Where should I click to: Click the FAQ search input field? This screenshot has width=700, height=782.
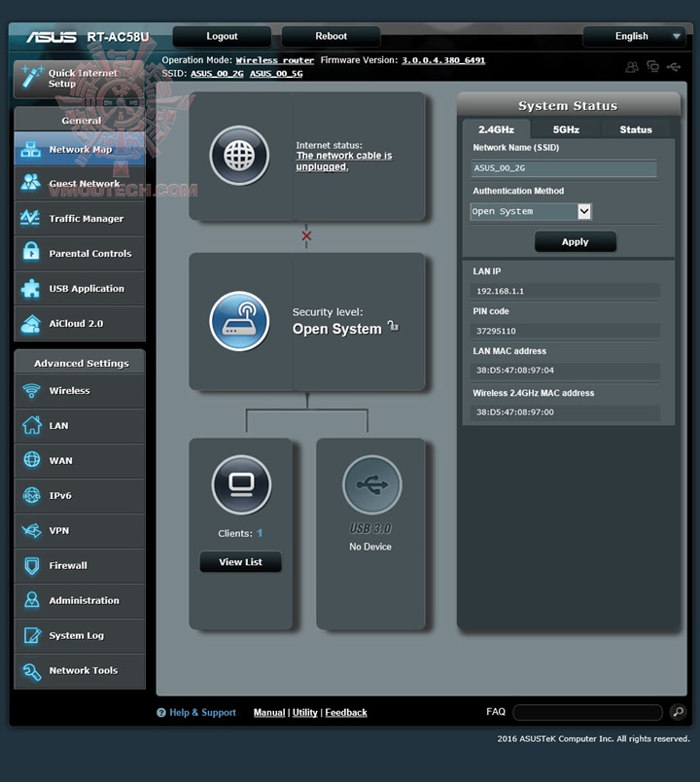588,712
